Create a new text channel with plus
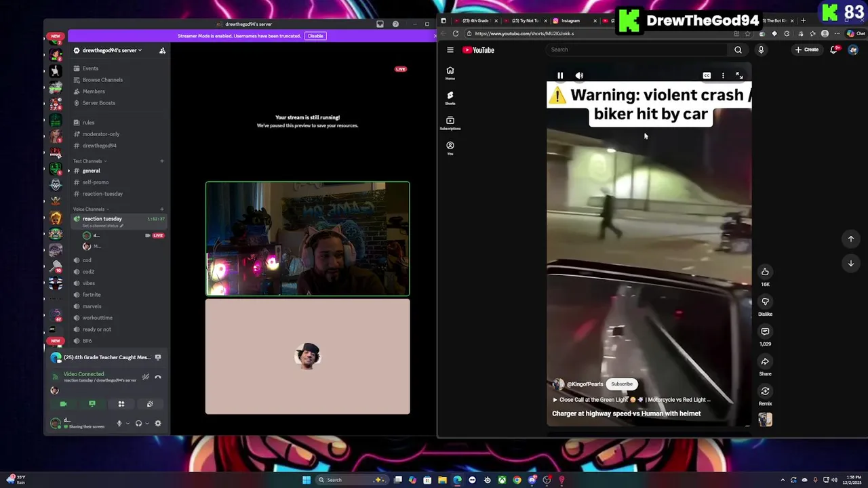 (162, 161)
